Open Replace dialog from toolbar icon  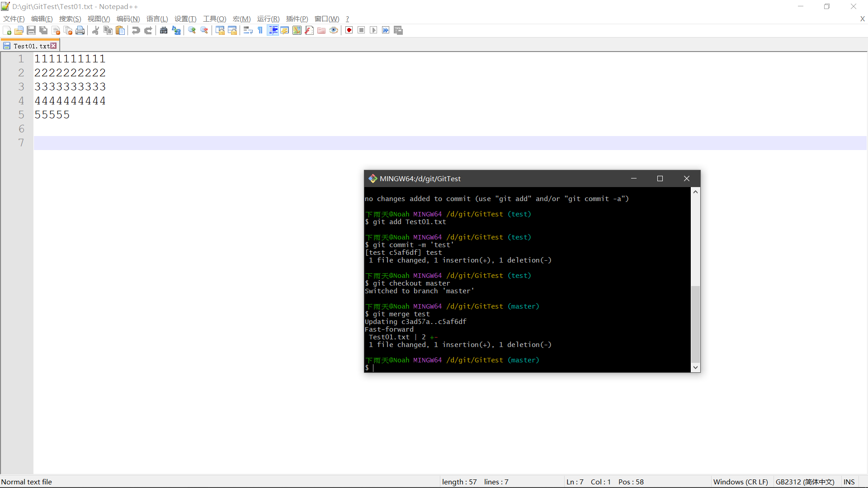pos(176,30)
